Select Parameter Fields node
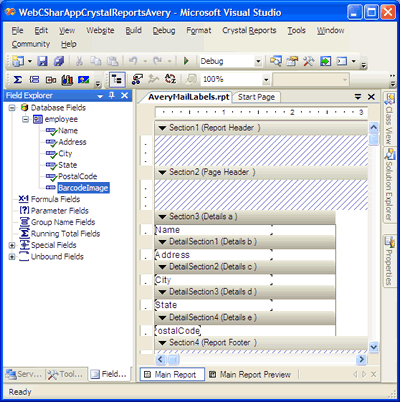Viewport: 400px width, 402px height. pyautogui.click(x=60, y=211)
